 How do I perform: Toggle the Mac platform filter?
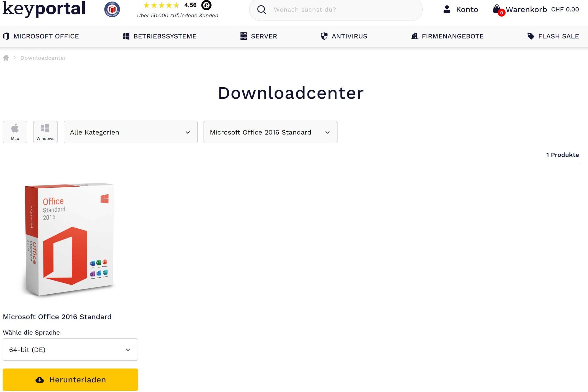point(15,132)
